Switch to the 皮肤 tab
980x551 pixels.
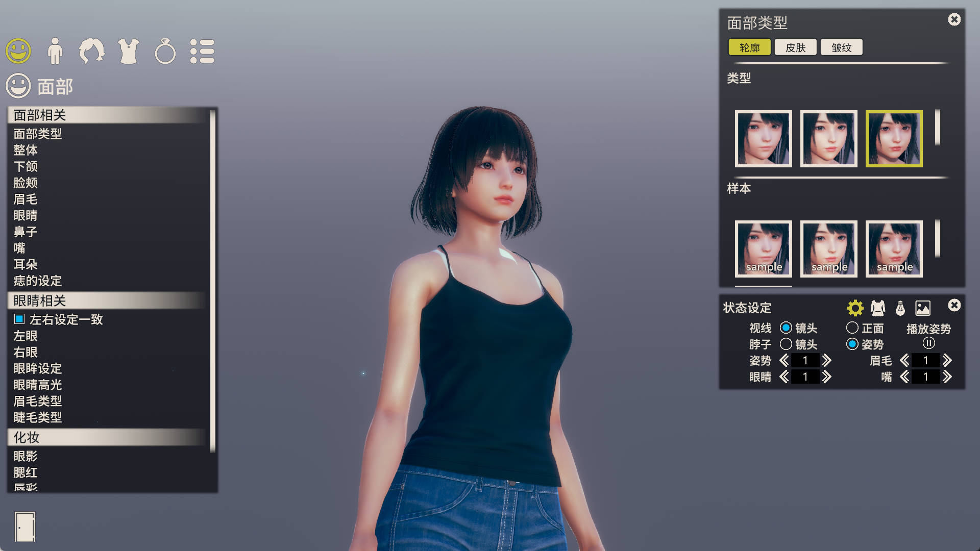coord(795,47)
